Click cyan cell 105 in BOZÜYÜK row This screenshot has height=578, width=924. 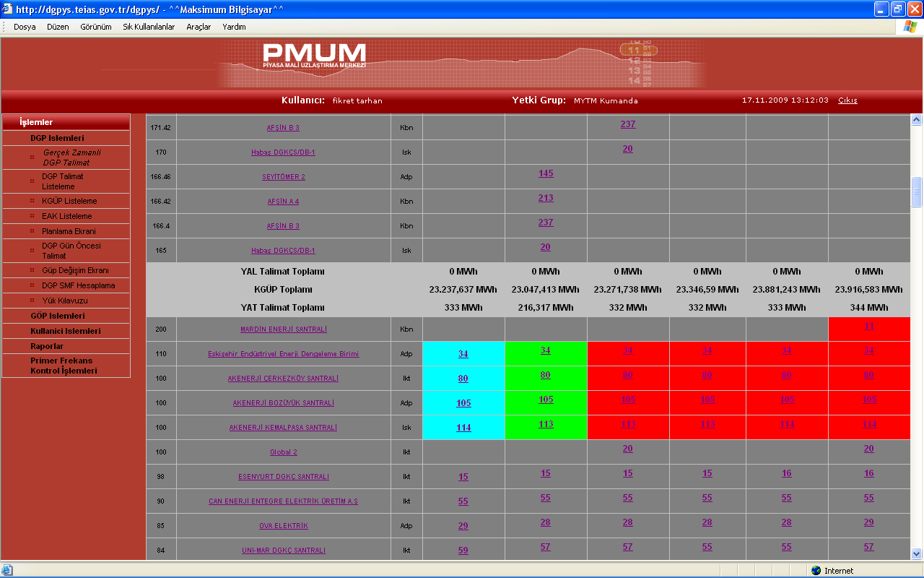463,403
